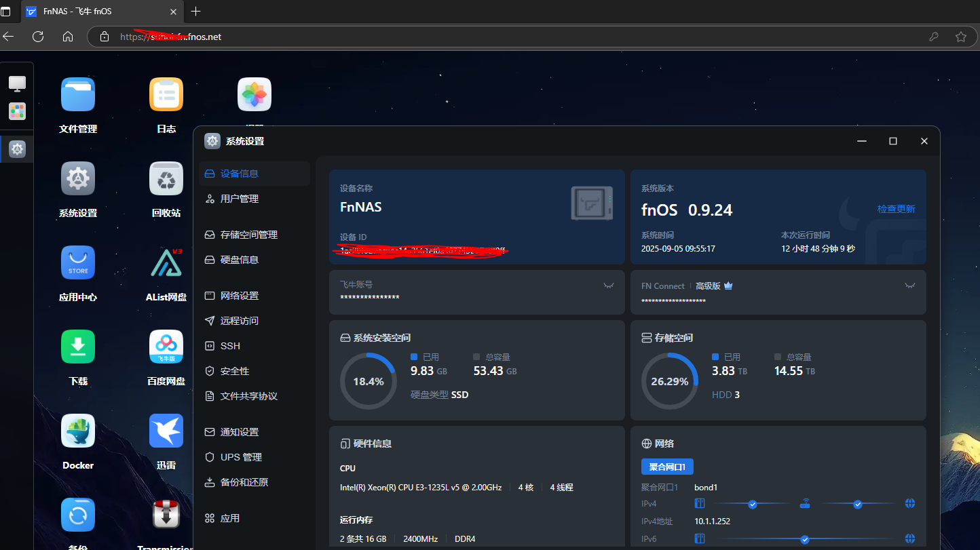This screenshot has height=550, width=980.
Task: Open the 百度网盘 desktop icon
Action: click(x=166, y=347)
